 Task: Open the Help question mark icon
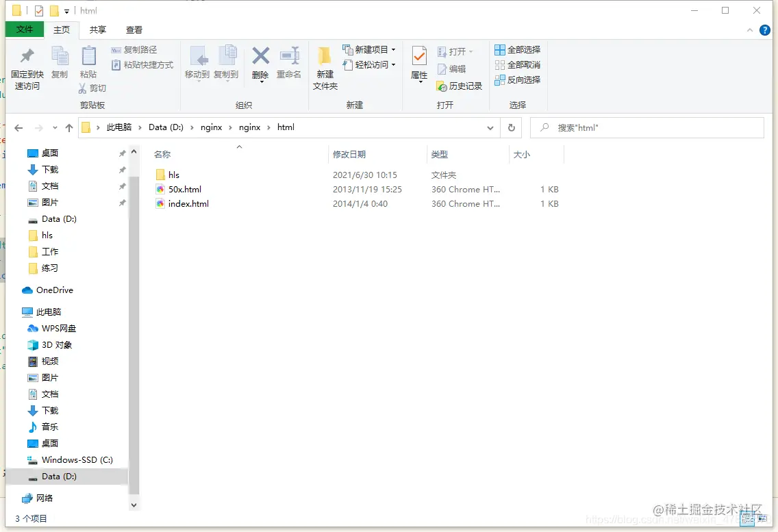tap(765, 30)
